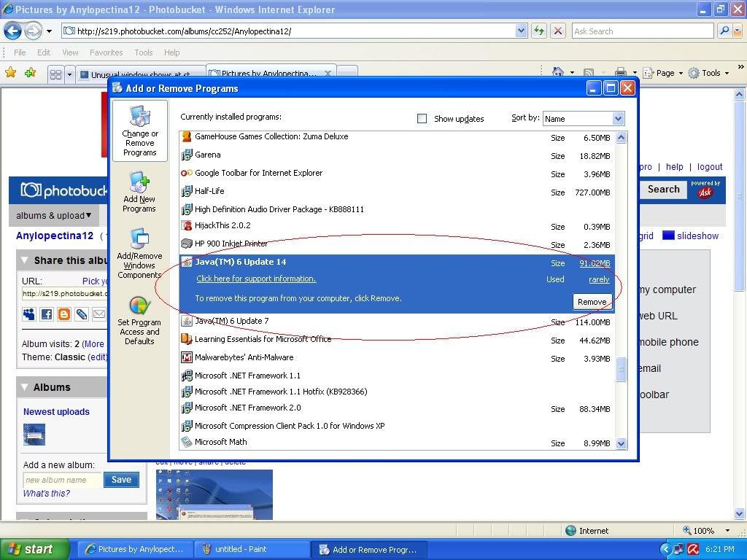
Task: Click the Malwarebytes' Anti-Malware program icon
Action: point(187,357)
